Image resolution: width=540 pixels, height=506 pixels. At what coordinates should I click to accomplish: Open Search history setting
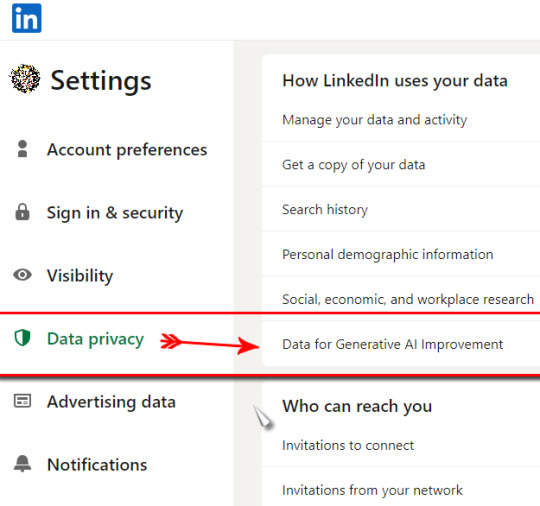point(401,209)
